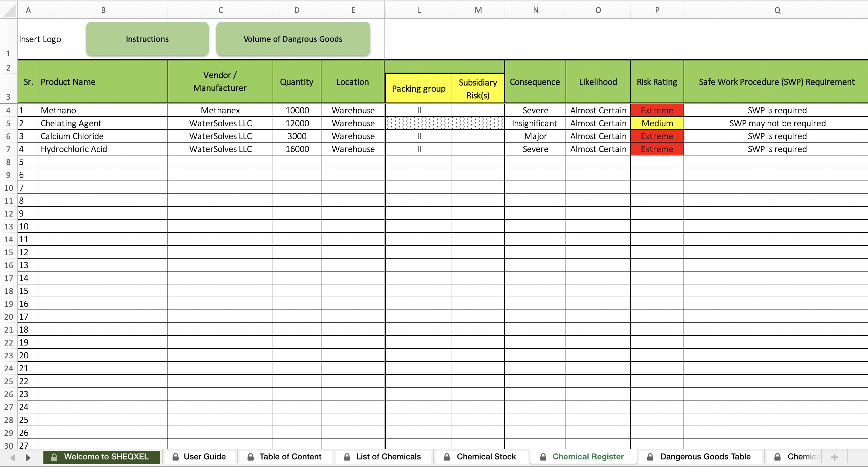Select the yellow Packing group header cell

pos(418,88)
